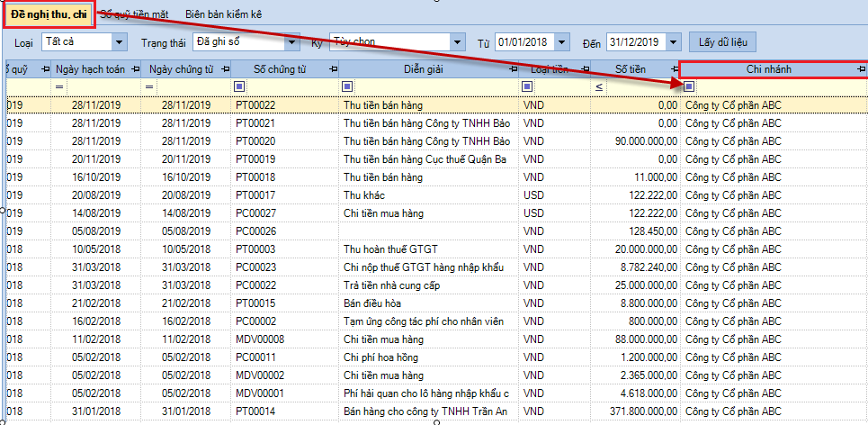The height and width of the screenshot is (425, 868).
Task: Open filter operator for Diễn giải column
Action: click(347, 86)
